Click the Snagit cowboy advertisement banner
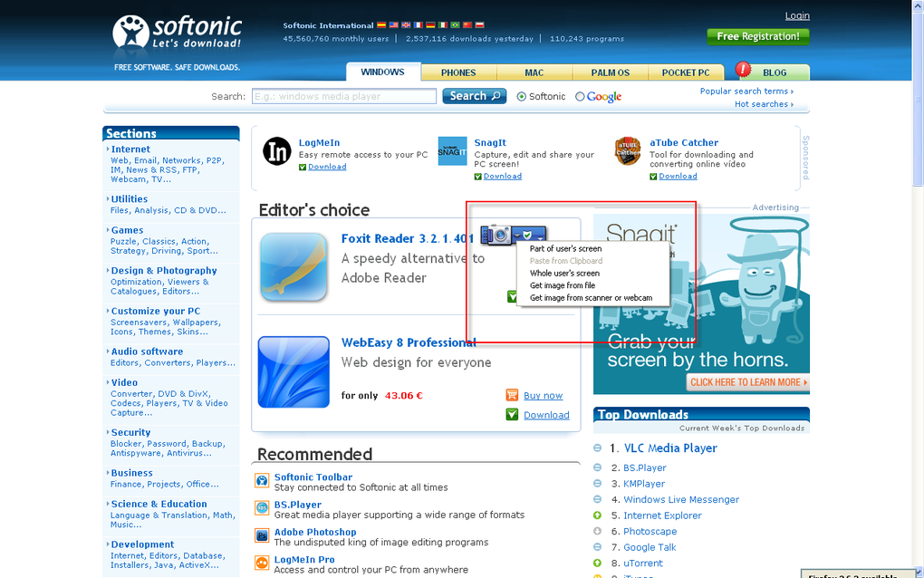924x578 pixels. (x=701, y=304)
